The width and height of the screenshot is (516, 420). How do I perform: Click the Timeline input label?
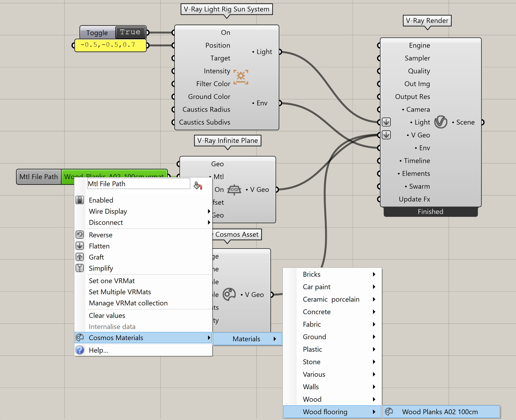click(x=417, y=161)
